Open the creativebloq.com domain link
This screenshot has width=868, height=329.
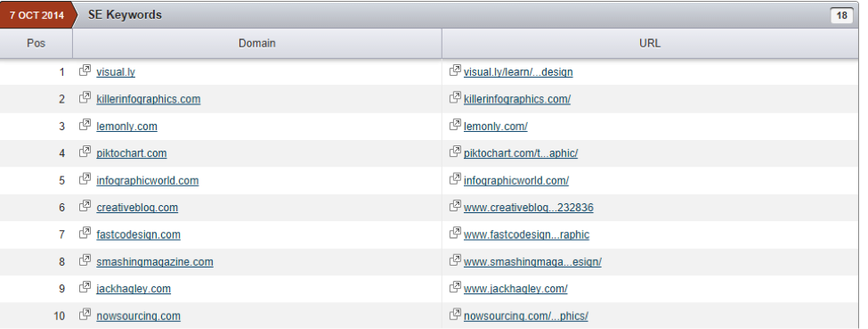[x=137, y=208]
